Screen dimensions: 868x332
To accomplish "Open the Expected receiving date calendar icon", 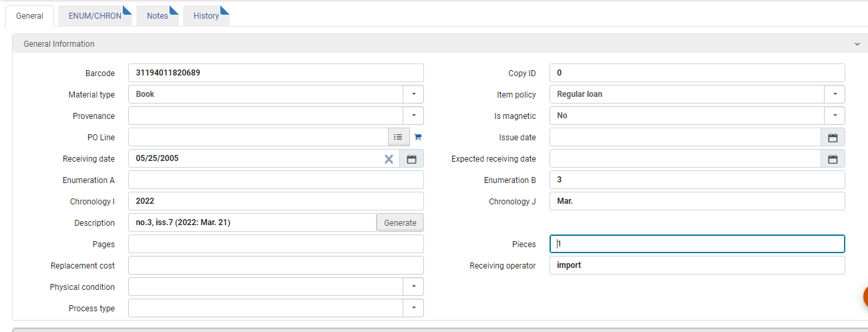I will (x=833, y=158).
